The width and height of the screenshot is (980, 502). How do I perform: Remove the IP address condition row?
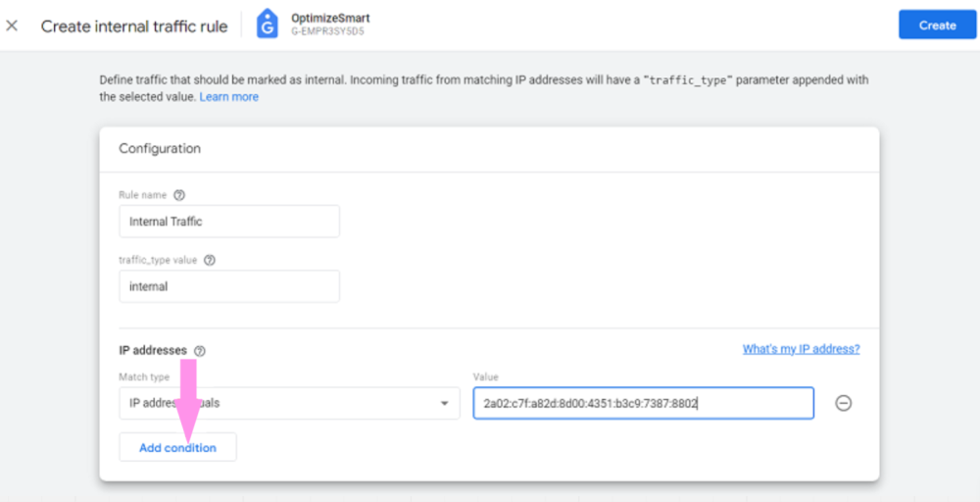point(843,403)
